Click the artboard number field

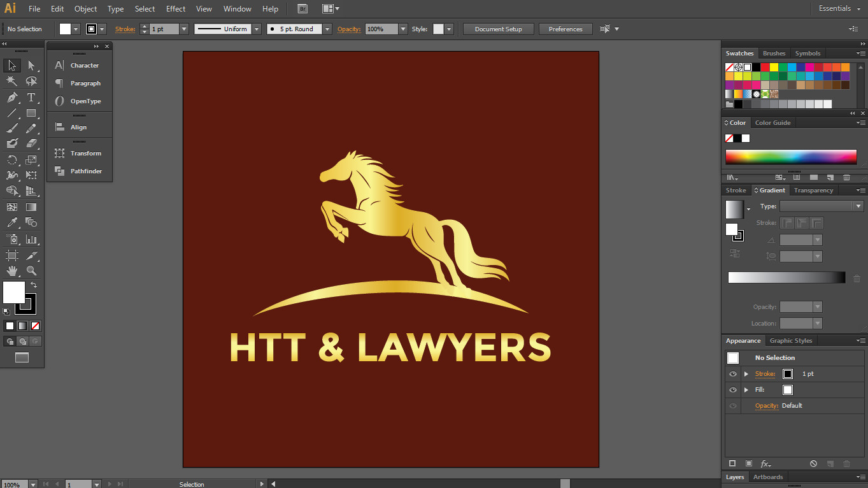[78, 484]
